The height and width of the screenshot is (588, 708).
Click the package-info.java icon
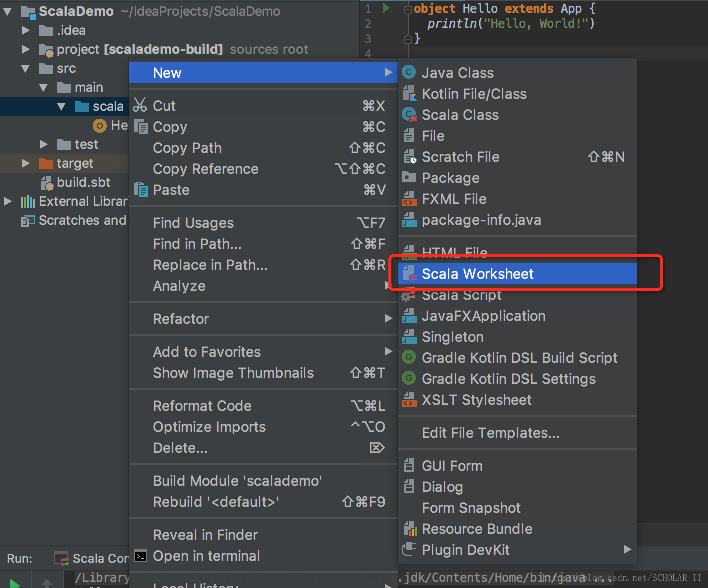409,220
